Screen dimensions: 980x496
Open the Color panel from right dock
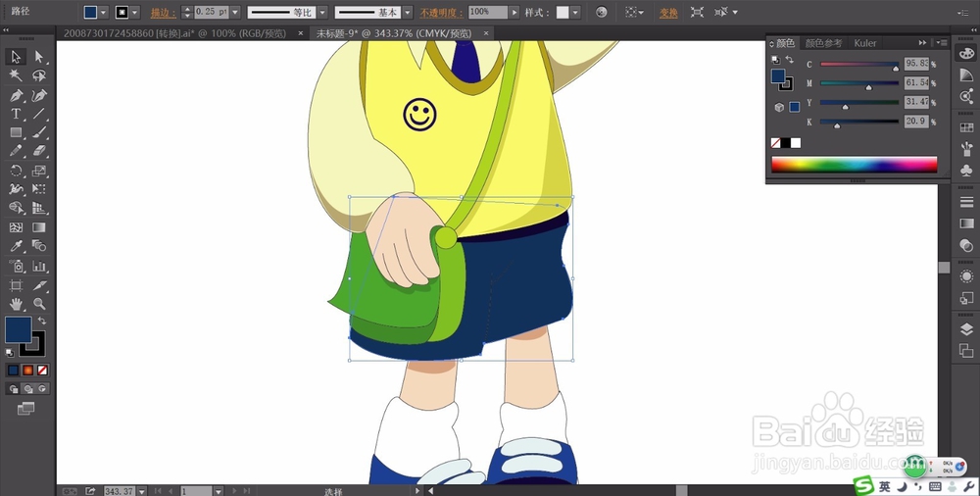click(x=966, y=54)
